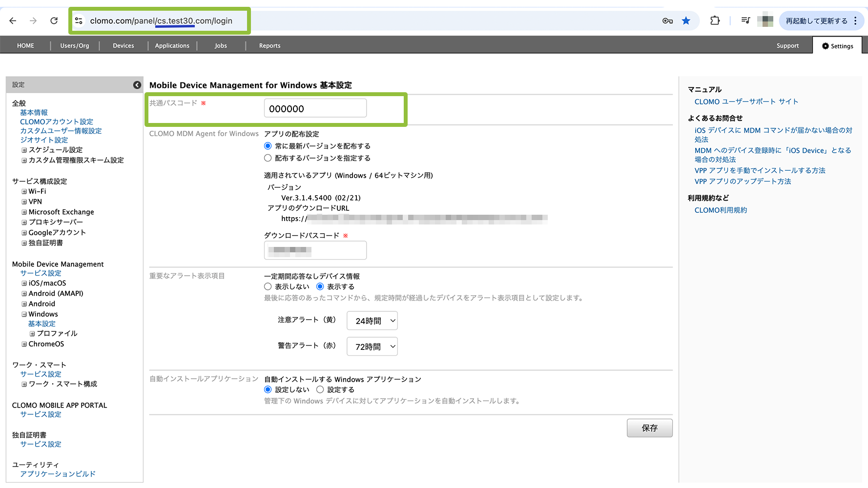Reload the page with refresh icon
868x488 pixels.
(x=54, y=20)
